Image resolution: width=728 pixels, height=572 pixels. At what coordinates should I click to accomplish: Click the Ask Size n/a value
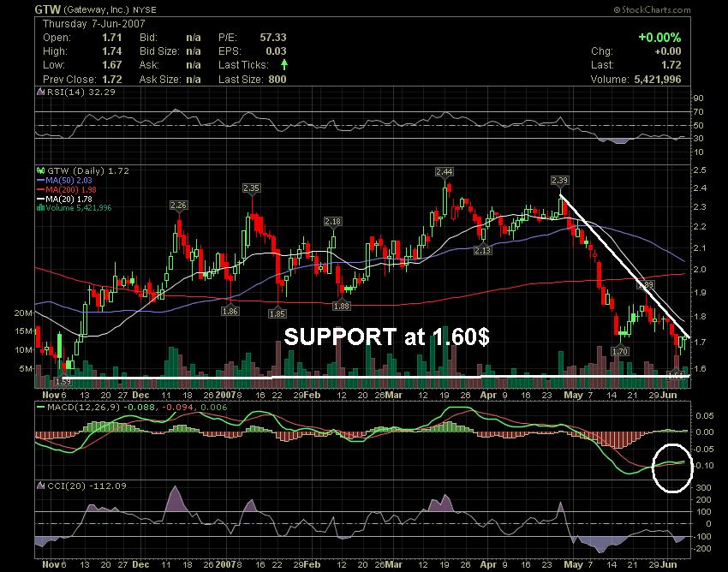(x=194, y=80)
